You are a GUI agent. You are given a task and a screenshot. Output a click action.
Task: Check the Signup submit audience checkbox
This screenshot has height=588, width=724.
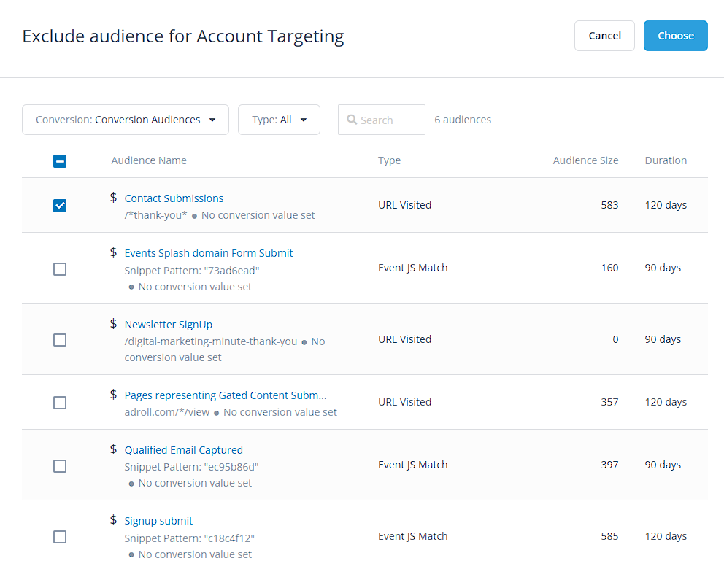pos(60,537)
